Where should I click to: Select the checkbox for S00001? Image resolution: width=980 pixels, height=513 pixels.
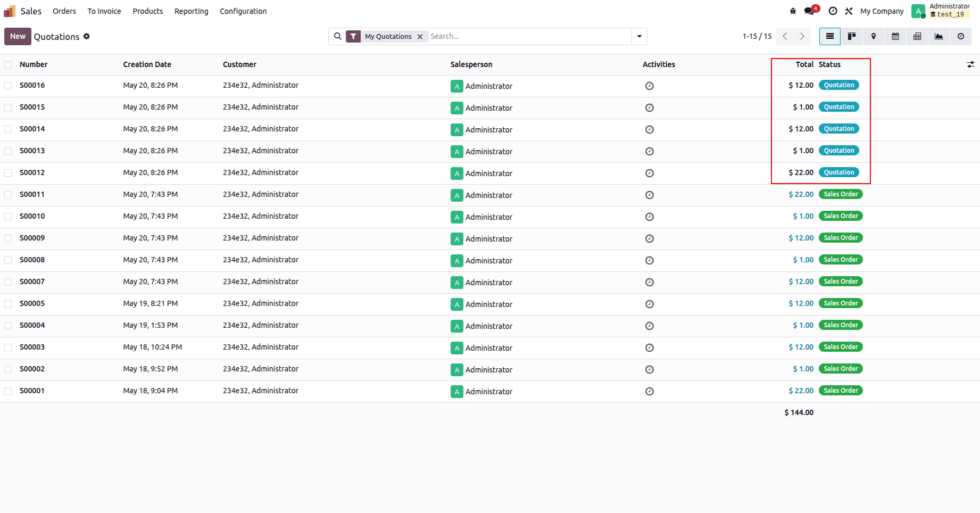[x=8, y=391]
